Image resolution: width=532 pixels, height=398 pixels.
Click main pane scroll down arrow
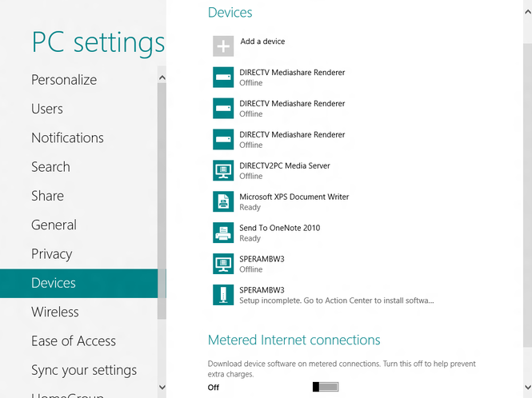[x=528, y=387]
